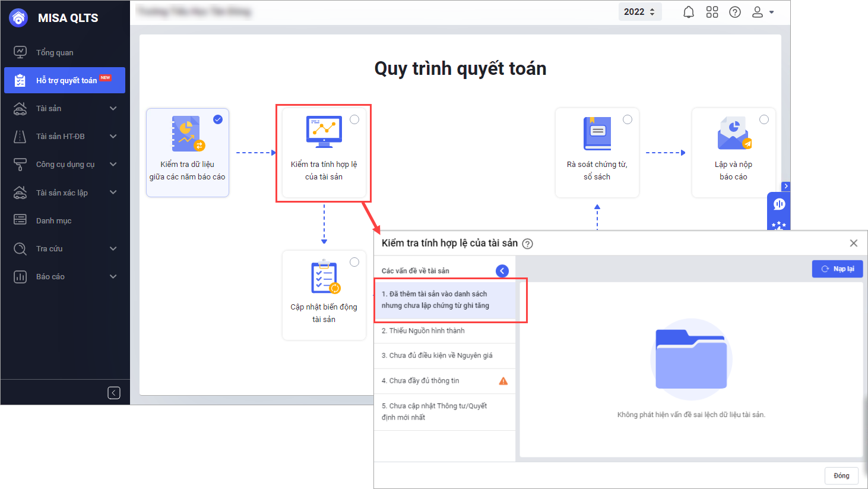Click the help icon beside the dialog title
Screen dimensions: 868x489
527,244
